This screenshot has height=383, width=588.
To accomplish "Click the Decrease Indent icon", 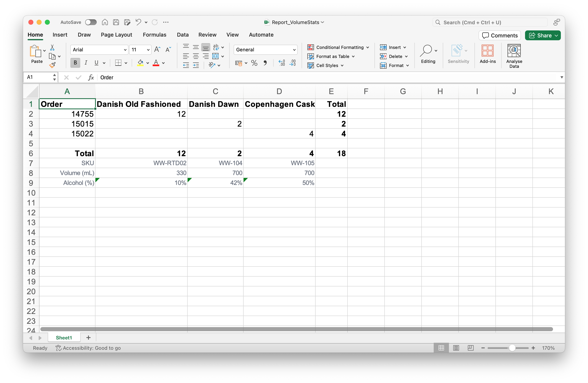I will click(186, 65).
